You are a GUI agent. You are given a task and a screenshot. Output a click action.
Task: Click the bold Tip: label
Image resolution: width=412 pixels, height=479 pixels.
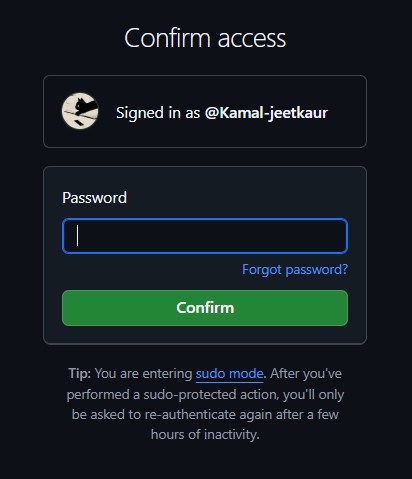click(x=80, y=373)
